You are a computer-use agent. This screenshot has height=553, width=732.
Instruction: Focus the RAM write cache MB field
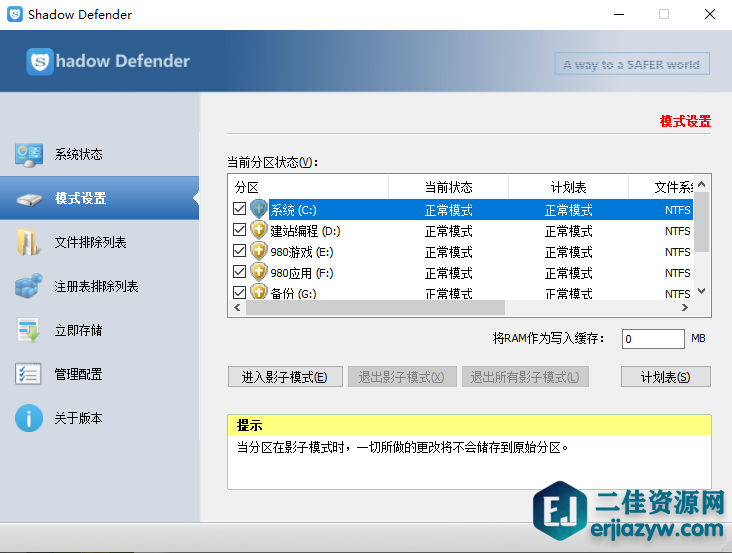point(653,339)
